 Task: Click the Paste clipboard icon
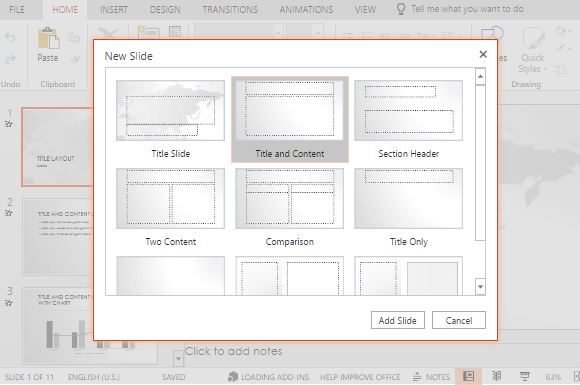click(48, 38)
